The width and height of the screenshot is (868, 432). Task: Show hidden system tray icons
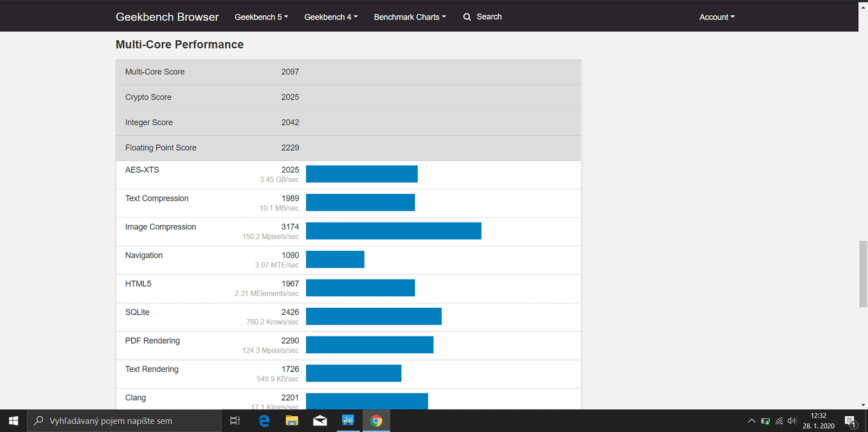pyautogui.click(x=751, y=421)
